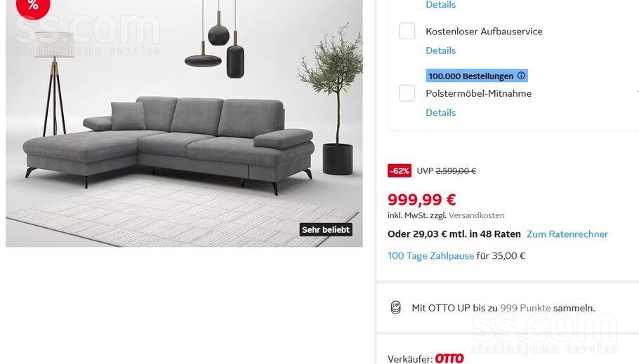Click the 999,99 € price
This screenshot has width=639, height=364.
pyautogui.click(x=422, y=199)
